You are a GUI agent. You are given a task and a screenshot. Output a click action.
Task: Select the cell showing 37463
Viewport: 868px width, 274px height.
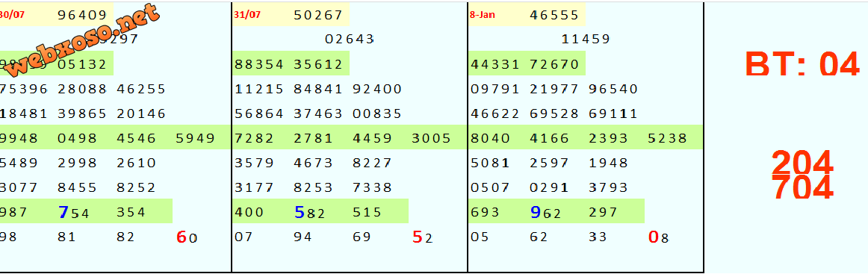(x=318, y=114)
